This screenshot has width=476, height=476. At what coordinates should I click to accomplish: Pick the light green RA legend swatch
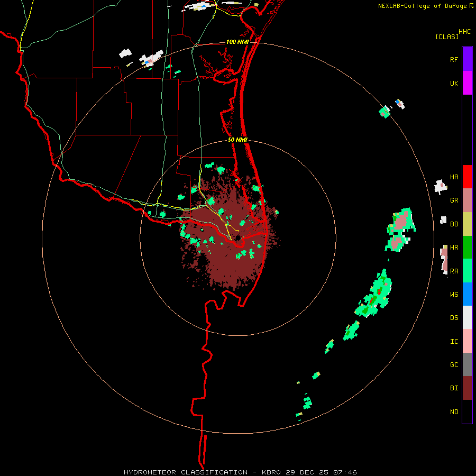[x=467, y=271]
